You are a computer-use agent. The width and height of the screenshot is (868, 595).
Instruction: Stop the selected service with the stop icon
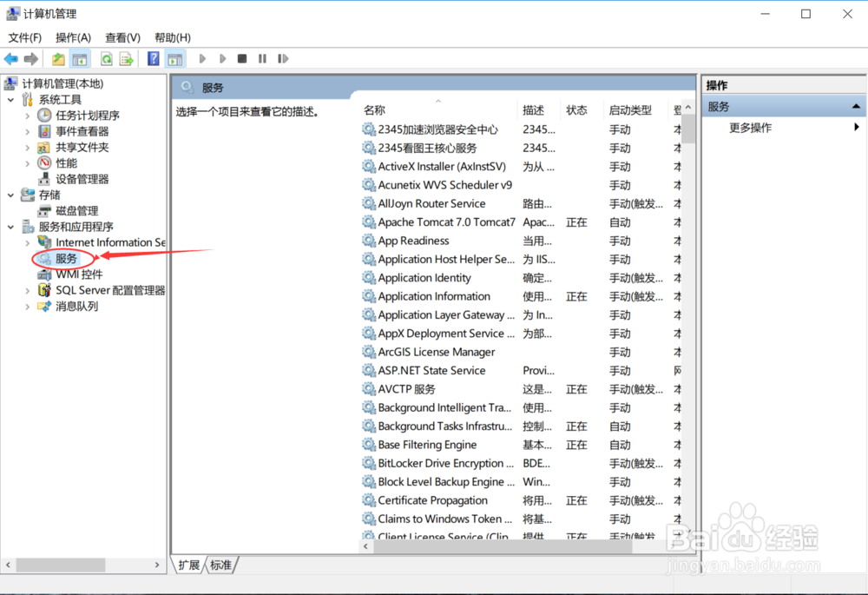[x=243, y=58]
